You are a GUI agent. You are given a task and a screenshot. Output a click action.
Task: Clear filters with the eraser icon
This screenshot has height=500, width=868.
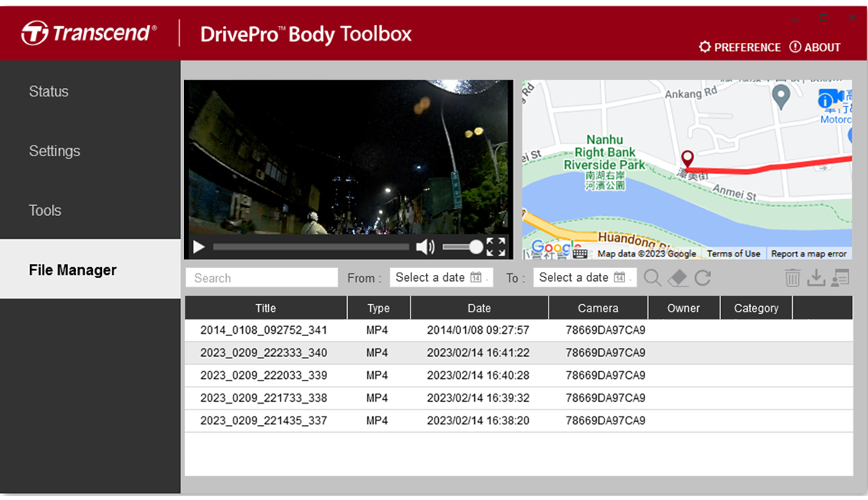pos(678,278)
